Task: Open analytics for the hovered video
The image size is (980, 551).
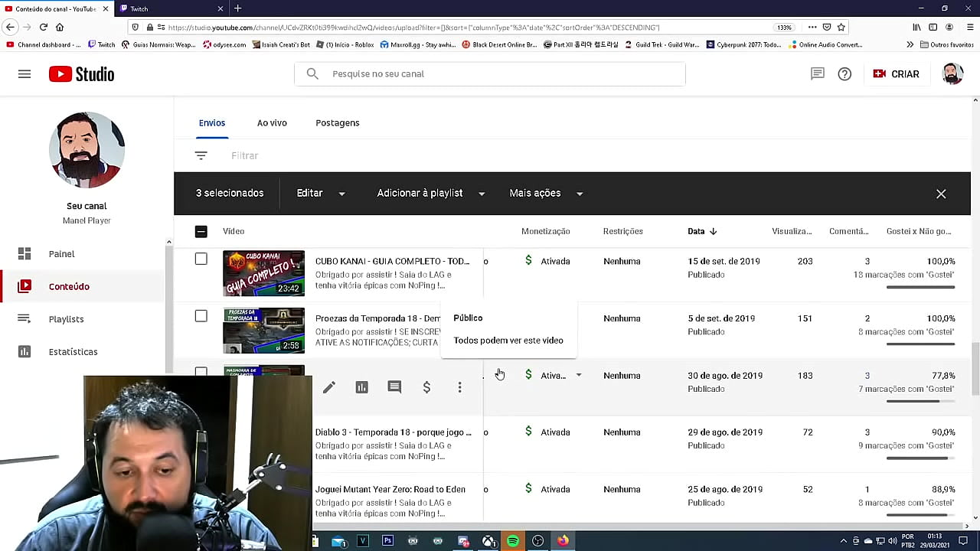Action: pyautogui.click(x=361, y=387)
